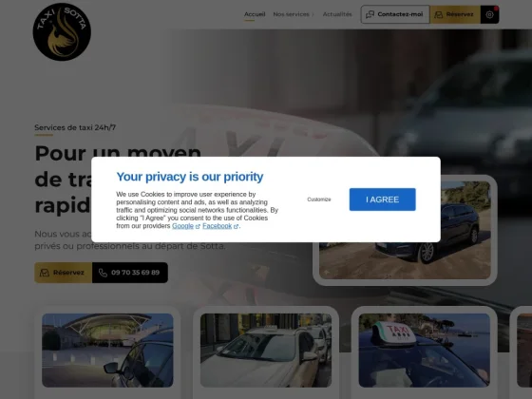Open the Google provider link

point(182,226)
